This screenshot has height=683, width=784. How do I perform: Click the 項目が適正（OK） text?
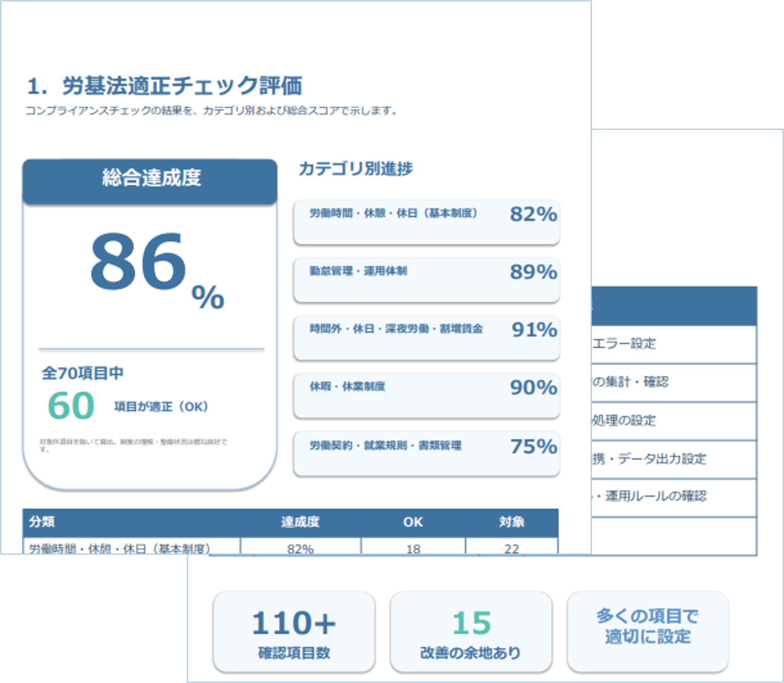(x=161, y=407)
